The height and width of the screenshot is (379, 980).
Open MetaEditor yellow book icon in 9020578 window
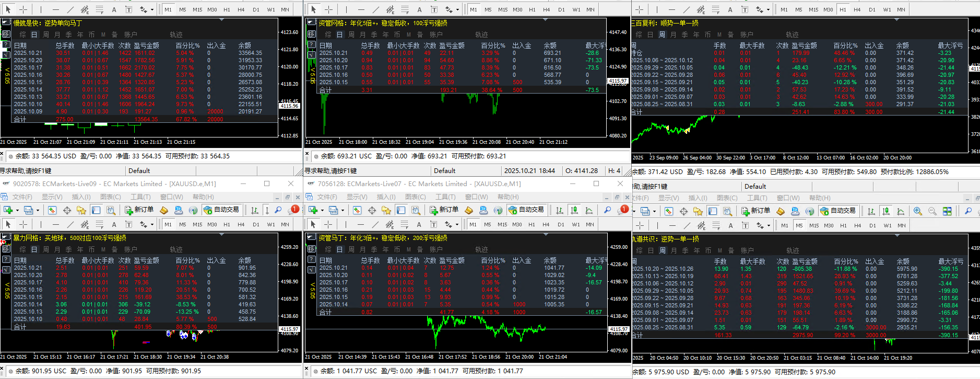pos(164,210)
